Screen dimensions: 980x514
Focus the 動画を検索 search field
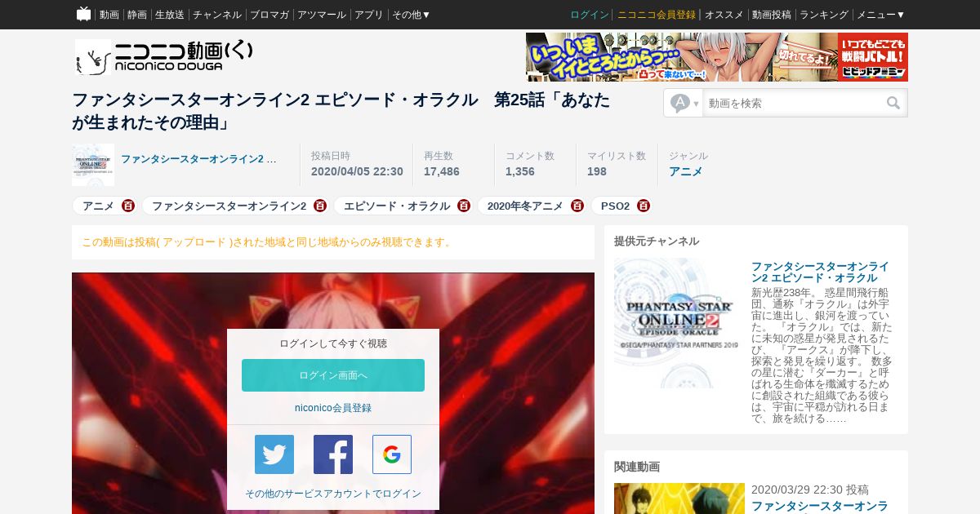[794, 103]
